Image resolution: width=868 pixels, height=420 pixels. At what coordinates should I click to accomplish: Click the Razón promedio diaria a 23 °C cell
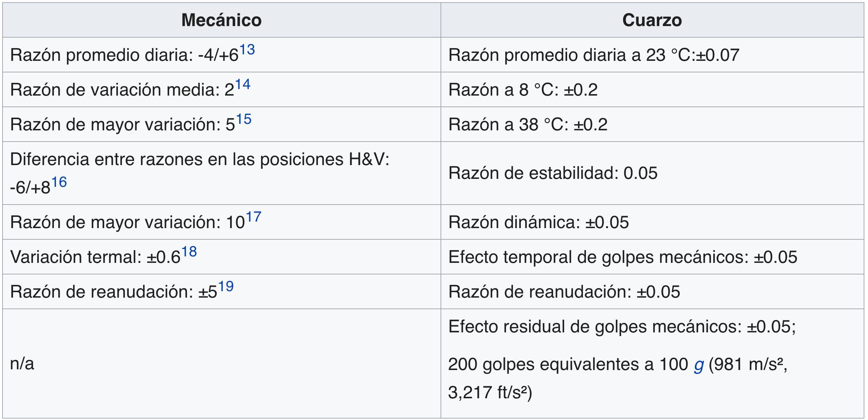[593, 55]
